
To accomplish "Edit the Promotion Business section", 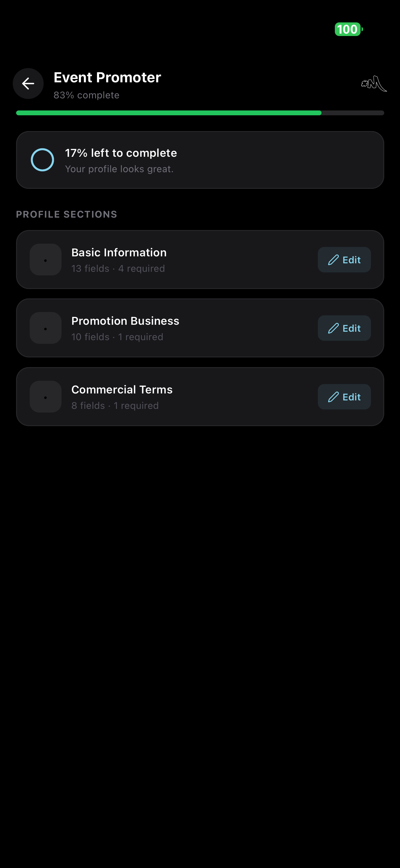I will tap(344, 328).
